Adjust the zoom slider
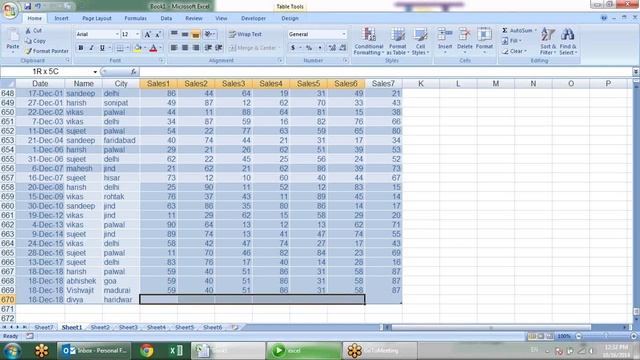The image size is (640, 360). [606, 336]
